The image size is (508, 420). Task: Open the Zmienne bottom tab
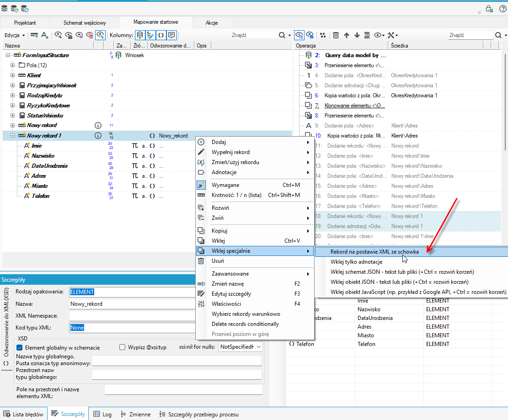pyautogui.click(x=136, y=414)
